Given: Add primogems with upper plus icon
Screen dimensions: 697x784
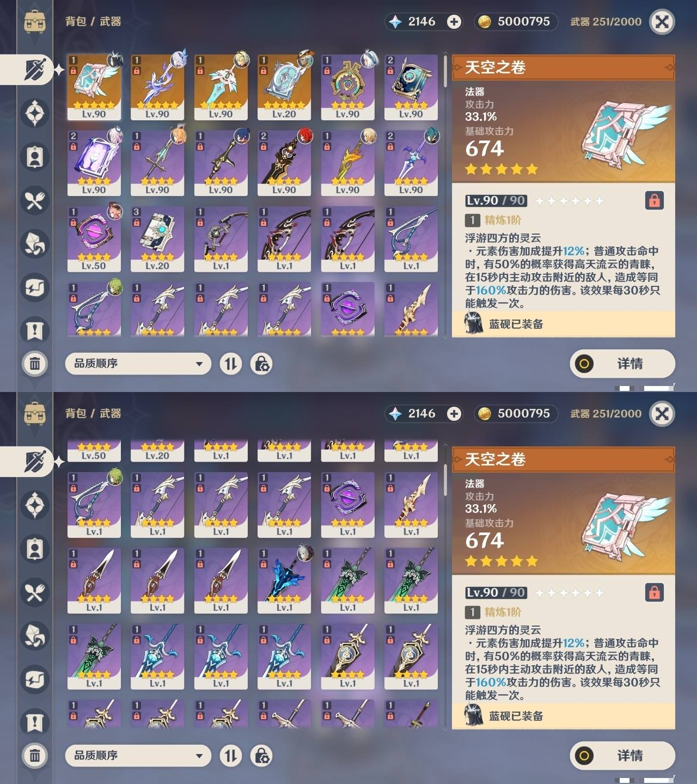Looking at the screenshot, I should (454, 22).
